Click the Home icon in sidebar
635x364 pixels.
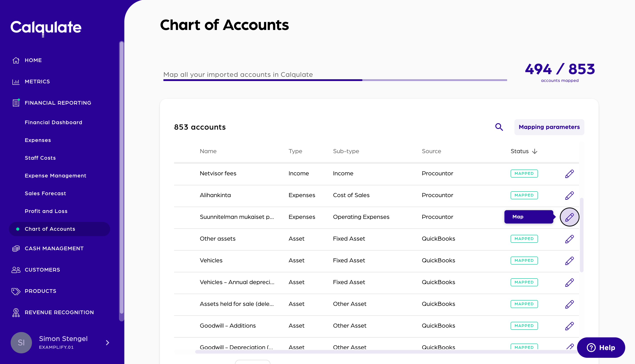click(16, 60)
